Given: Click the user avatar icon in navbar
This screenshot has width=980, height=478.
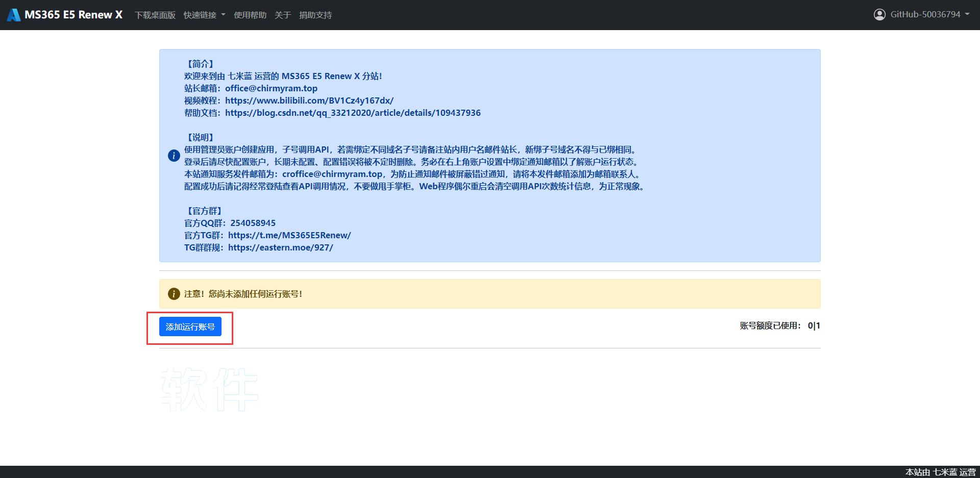Looking at the screenshot, I should pos(879,15).
